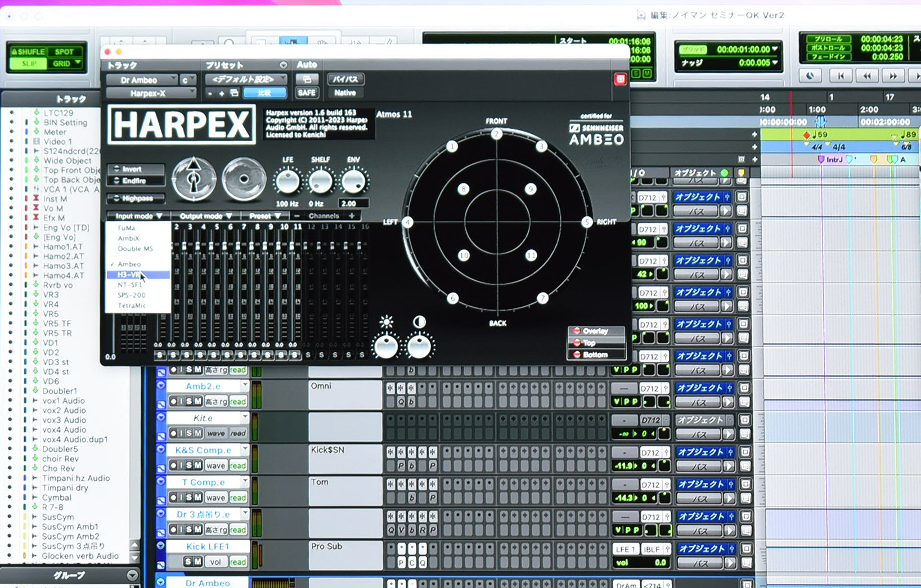Image resolution: width=921 pixels, height=588 pixels.
Task: Toggle the Endfire switch in Harpex
Action: 136,181
